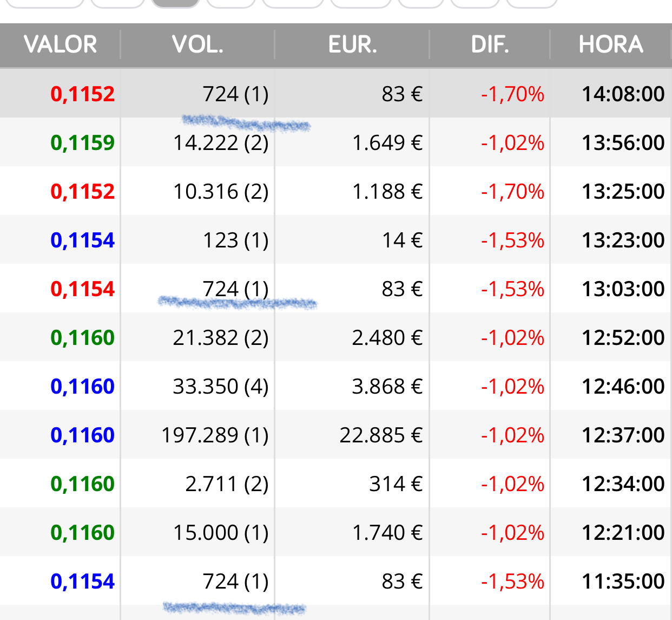Sort by the VALOR column header

(60, 44)
